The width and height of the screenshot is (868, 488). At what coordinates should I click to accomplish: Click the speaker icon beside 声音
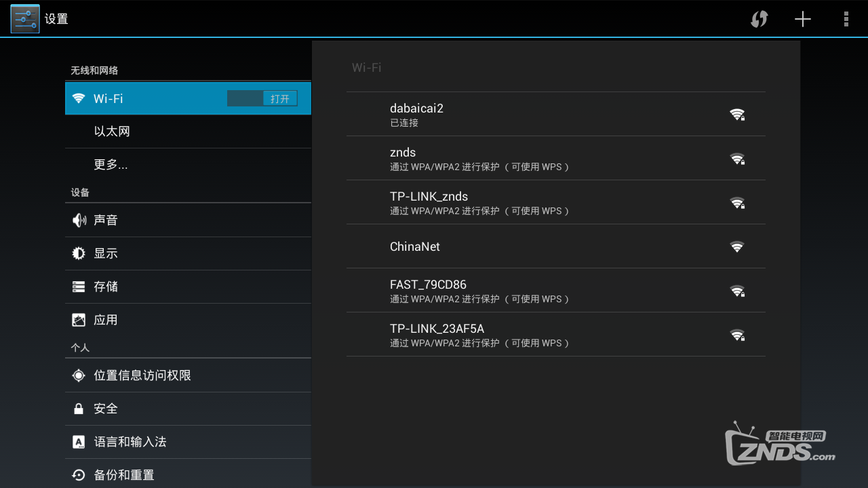[x=79, y=220]
